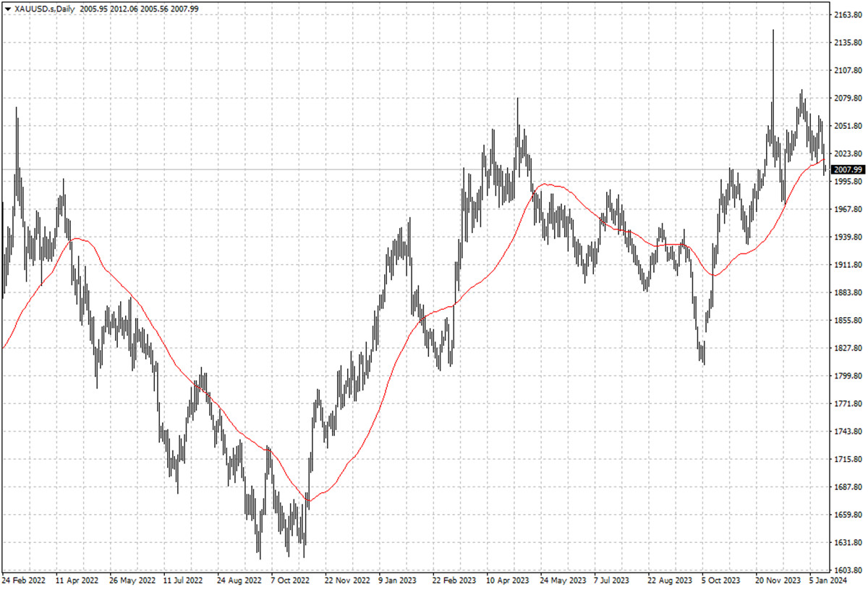Click the 22 Aug 2023 date label
Image resolution: width=868 pixels, height=590 pixels.
(671, 581)
